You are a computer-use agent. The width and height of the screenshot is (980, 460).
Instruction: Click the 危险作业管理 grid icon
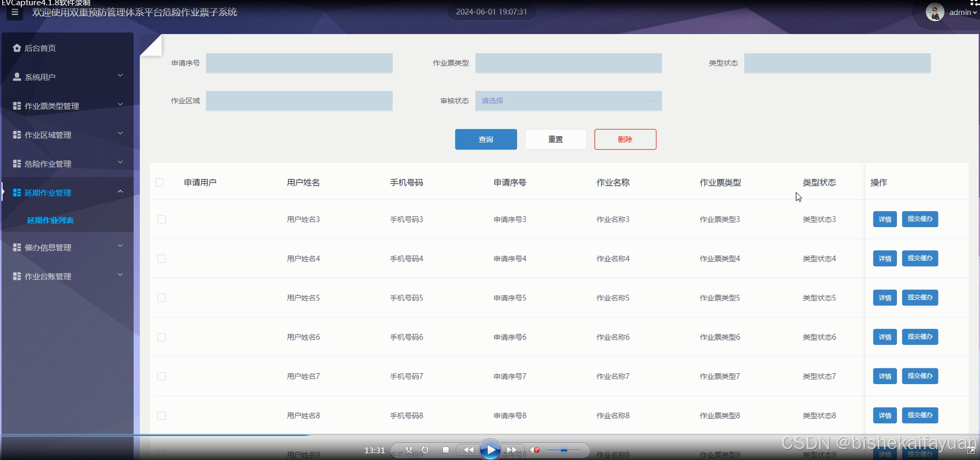coord(17,164)
